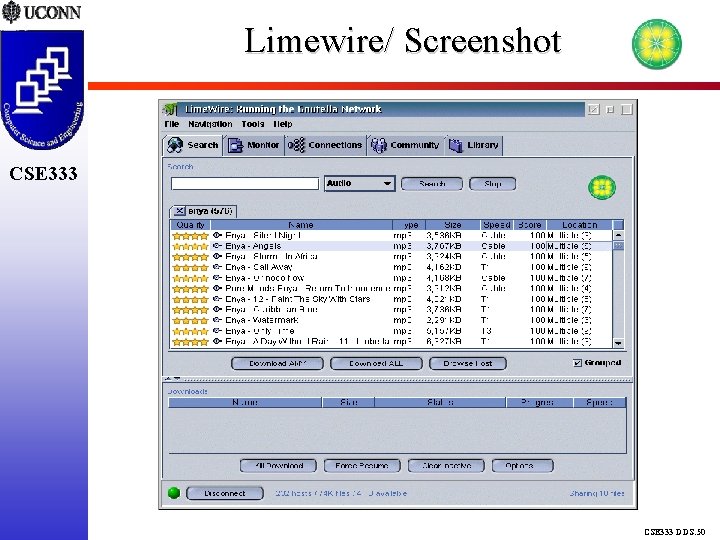Open the Navigation menu
Image resolution: width=720 pixels, height=540 pixels.
[x=210, y=124]
